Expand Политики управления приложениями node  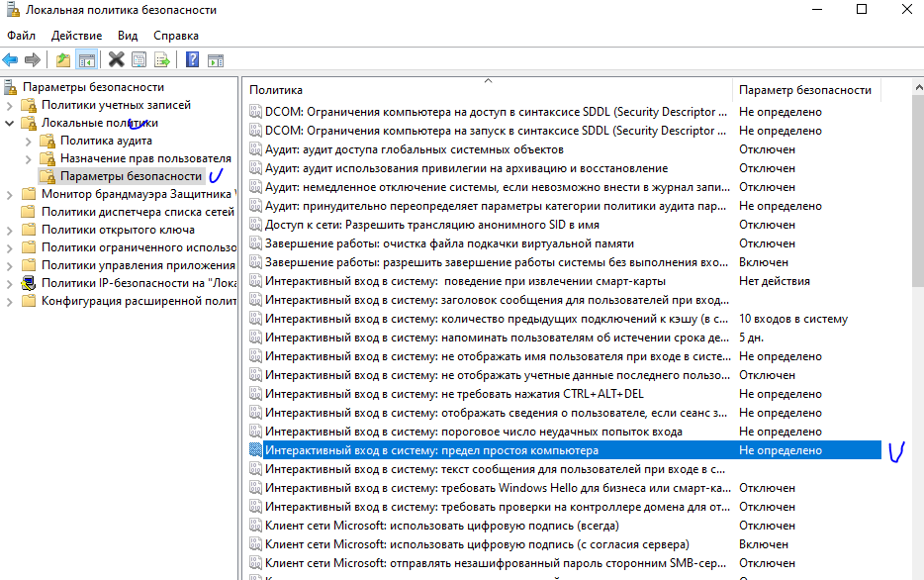(x=10, y=266)
